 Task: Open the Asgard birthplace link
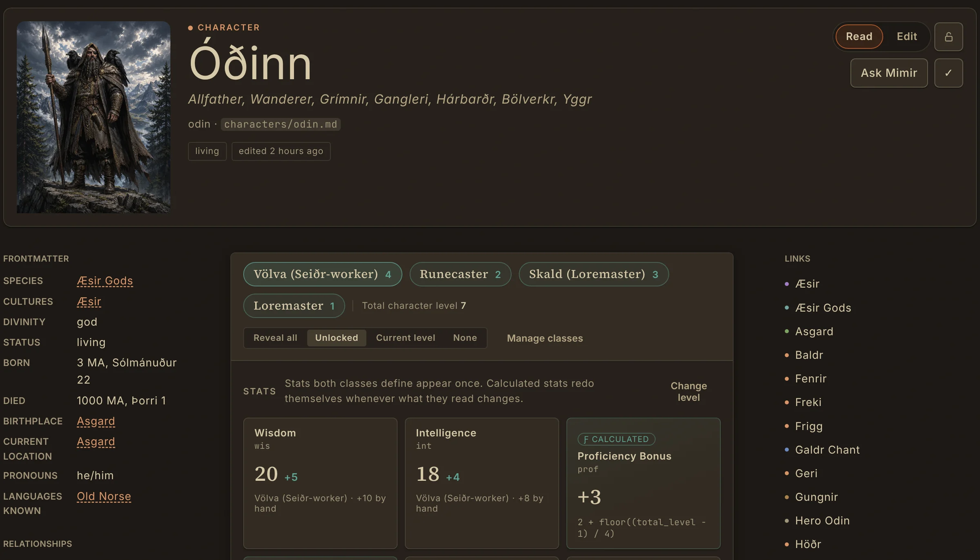click(96, 422)
